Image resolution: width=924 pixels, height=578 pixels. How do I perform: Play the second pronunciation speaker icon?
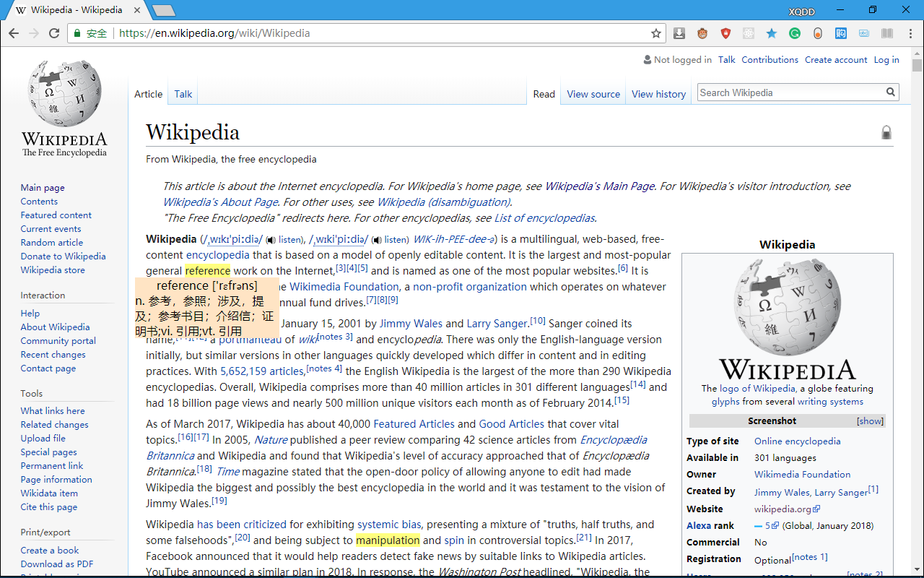click(376, 240)
